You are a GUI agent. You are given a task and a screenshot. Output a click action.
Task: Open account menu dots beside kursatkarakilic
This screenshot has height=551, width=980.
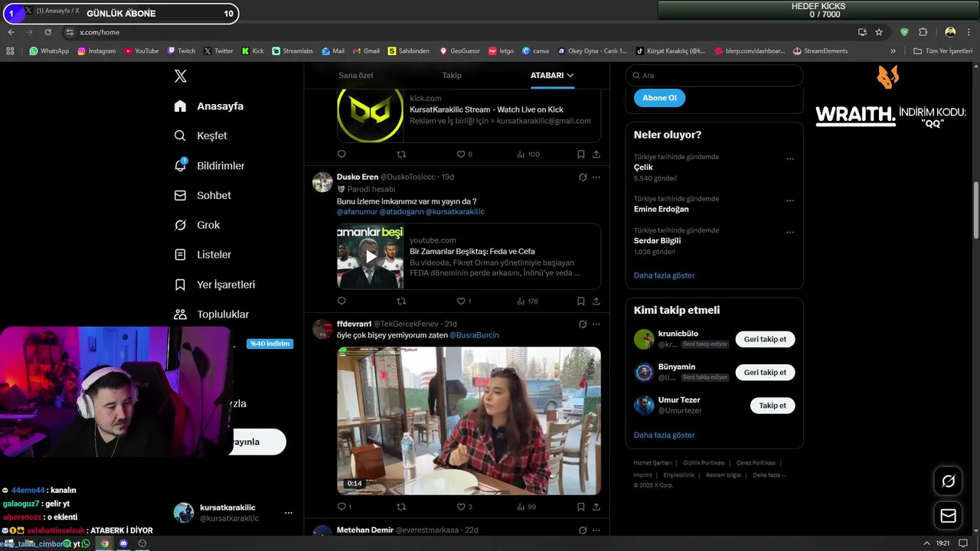point(289,513)
